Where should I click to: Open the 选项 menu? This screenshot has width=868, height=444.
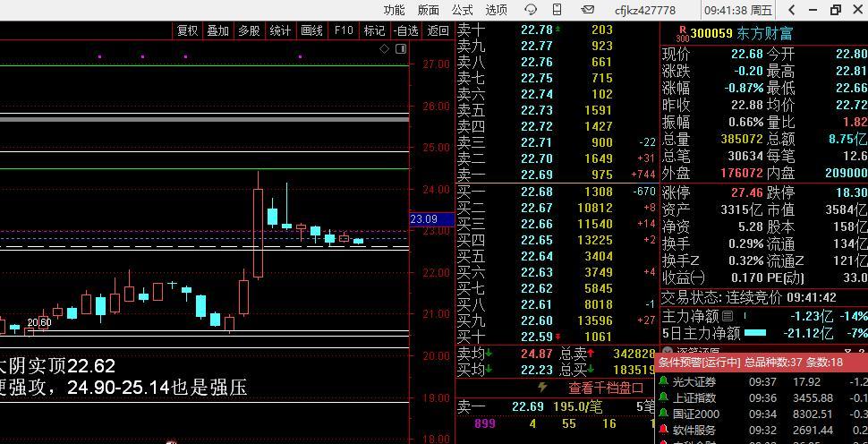[496, 10]
